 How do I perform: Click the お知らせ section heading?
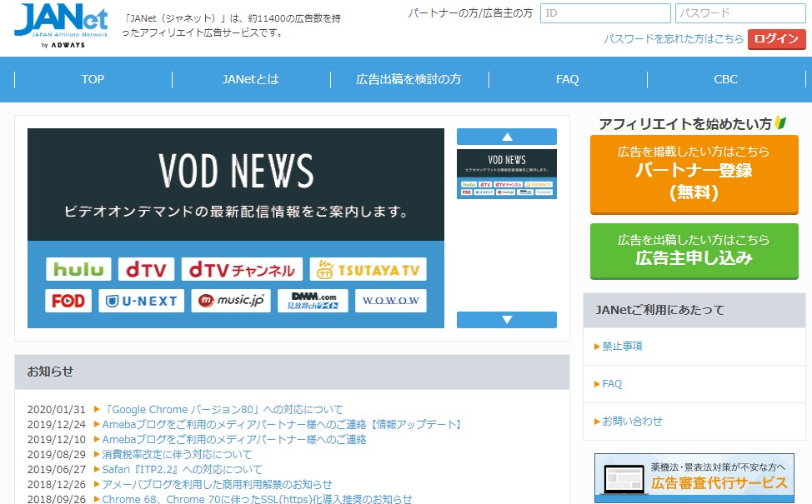pyautogui.click(x=50, y=372)
